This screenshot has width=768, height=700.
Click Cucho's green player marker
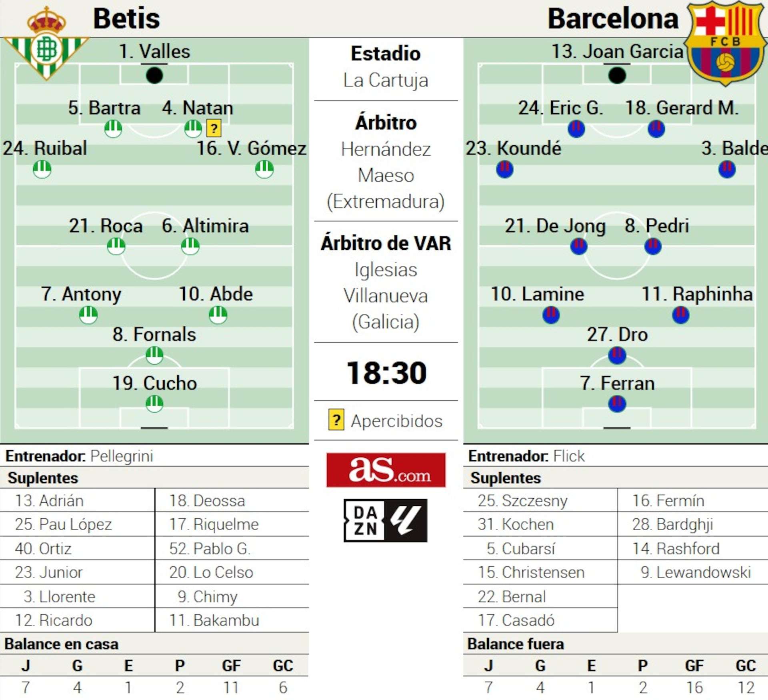(154, 403)
